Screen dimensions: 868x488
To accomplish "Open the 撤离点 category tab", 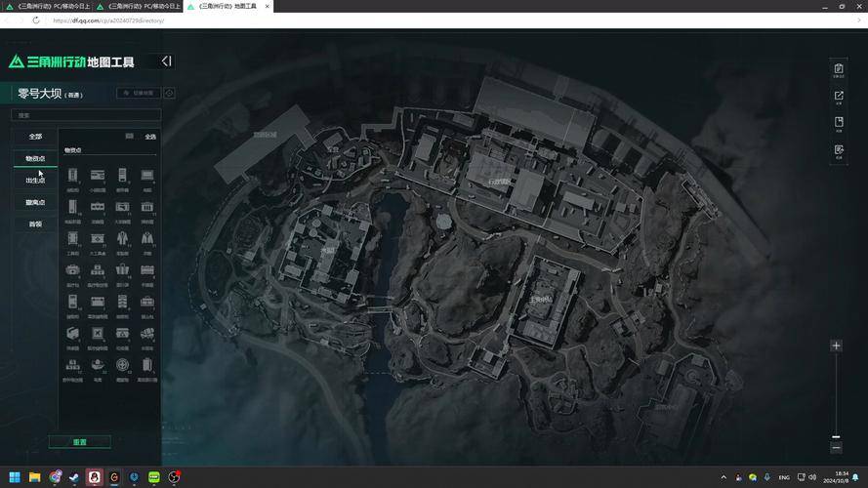I will [35, 202].
